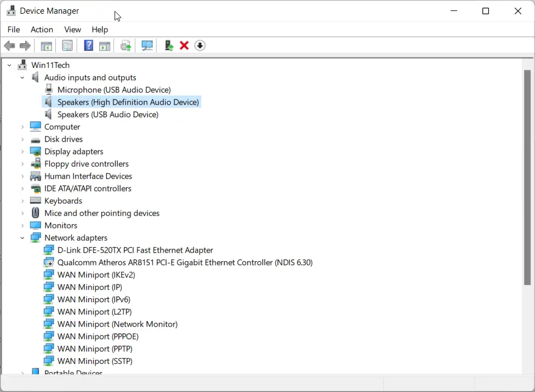Collapse the Network adapters category
The width and height of the screenshot is (535, 392).
22,238
